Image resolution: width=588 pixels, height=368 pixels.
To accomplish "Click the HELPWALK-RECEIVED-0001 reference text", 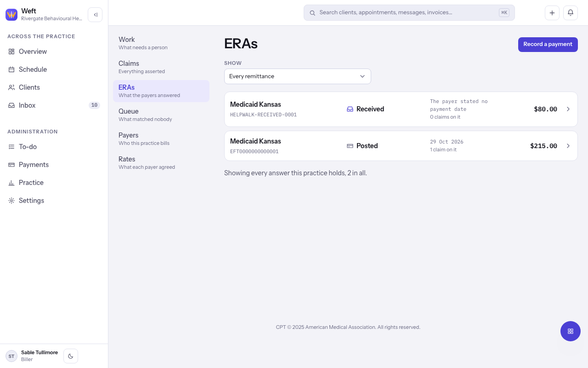I will 263,115.
